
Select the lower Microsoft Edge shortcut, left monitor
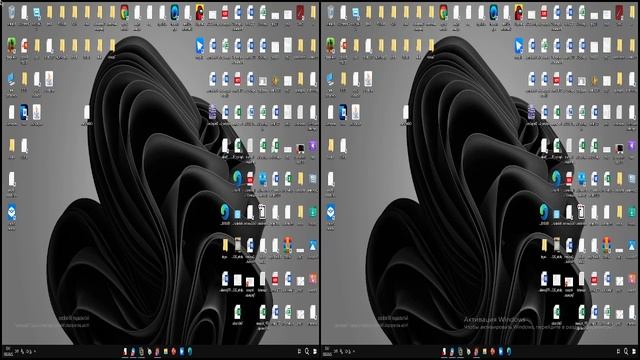tap(225, 212)
